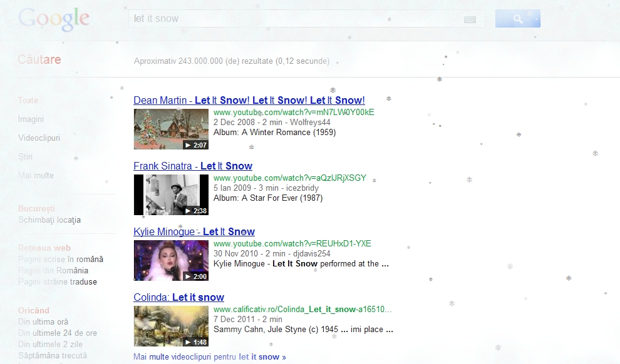
Task: Click the Dean Martin youtube.com URL
Action: 294,112
